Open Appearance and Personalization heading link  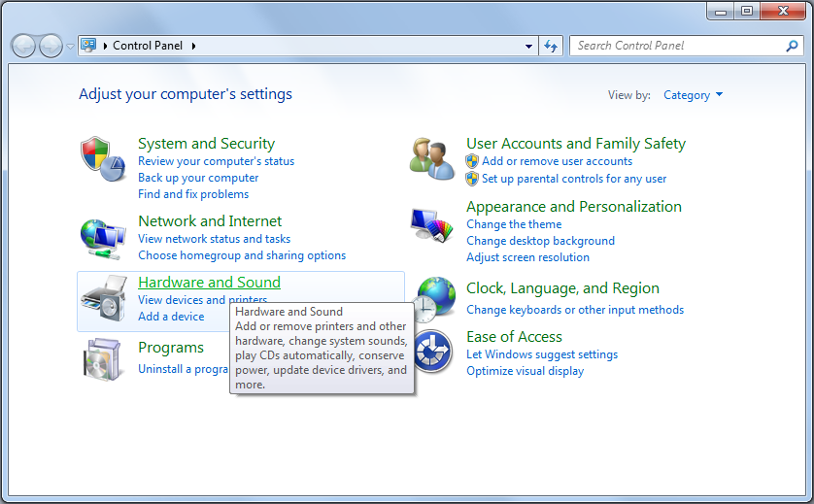pyautogui.click(x=574, y=207)
